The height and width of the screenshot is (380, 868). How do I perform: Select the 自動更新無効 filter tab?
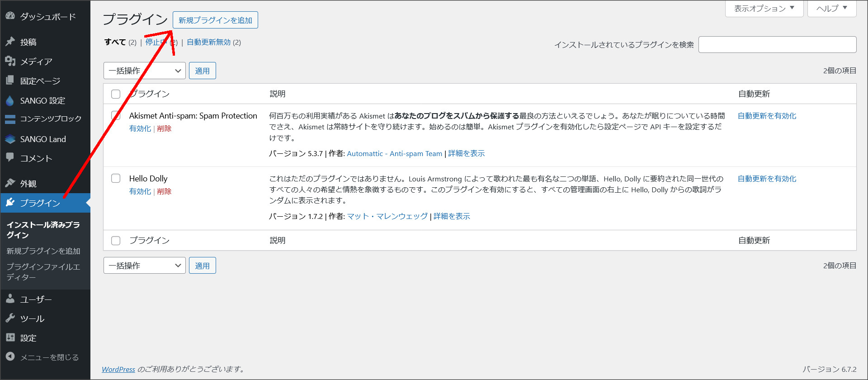[208, 42]
